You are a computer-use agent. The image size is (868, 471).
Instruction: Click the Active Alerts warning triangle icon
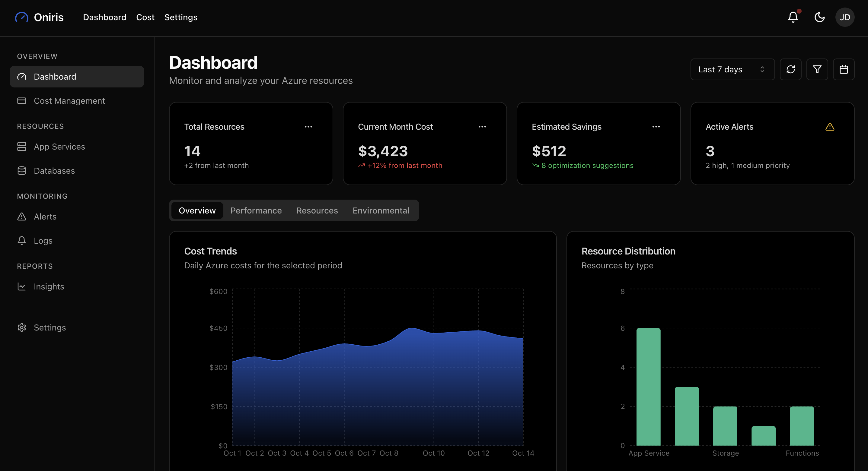[x=830, y=127]
